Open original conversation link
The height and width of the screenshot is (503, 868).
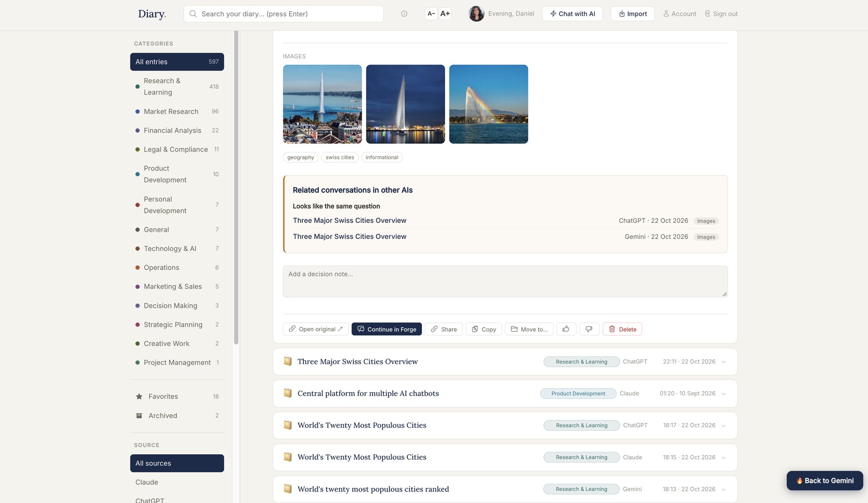coord(316,329)
